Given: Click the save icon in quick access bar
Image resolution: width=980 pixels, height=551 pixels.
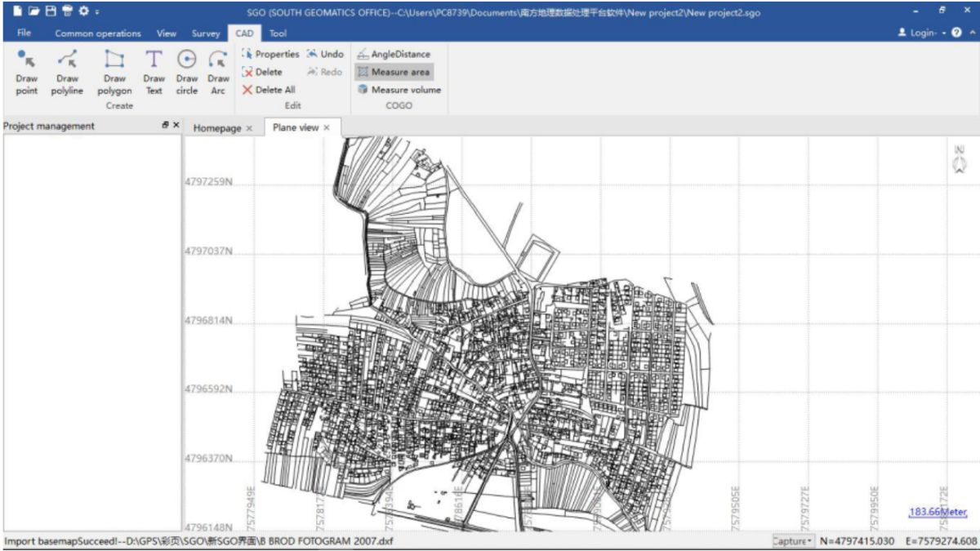Looking at the screenshot, I should pyautogui.click(x=51, y=11).
